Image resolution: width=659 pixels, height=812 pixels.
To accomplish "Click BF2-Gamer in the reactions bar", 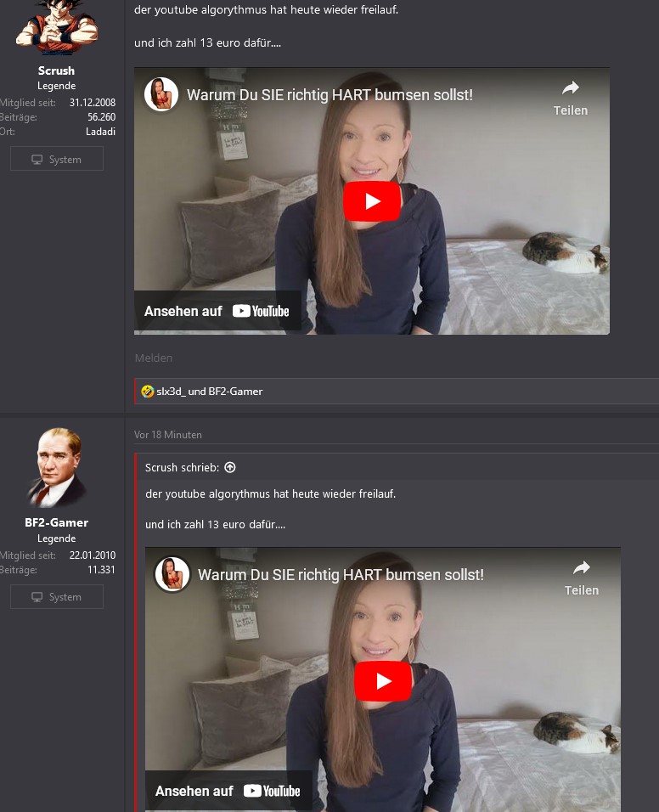I will pyautogui.click(x=235, y=392).
